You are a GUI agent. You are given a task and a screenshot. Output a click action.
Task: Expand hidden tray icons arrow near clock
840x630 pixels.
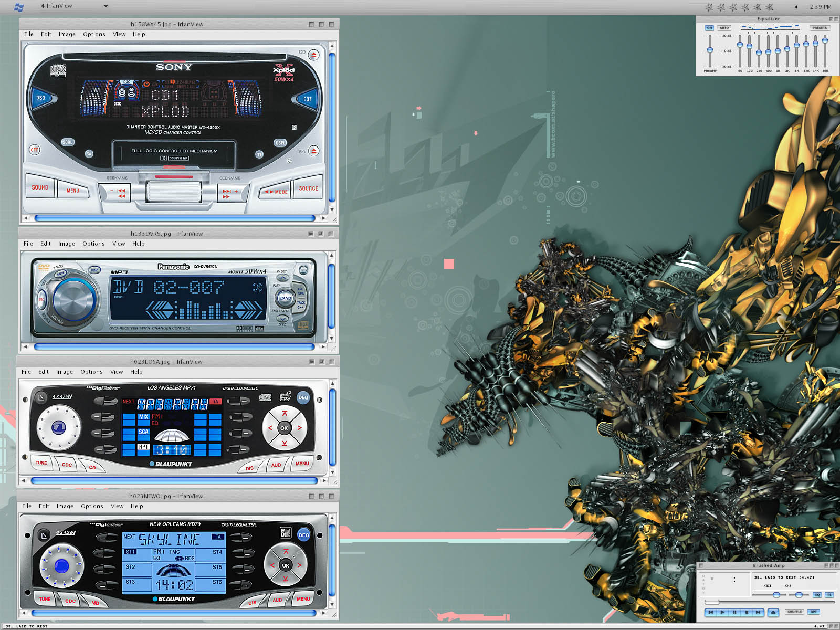796,7
